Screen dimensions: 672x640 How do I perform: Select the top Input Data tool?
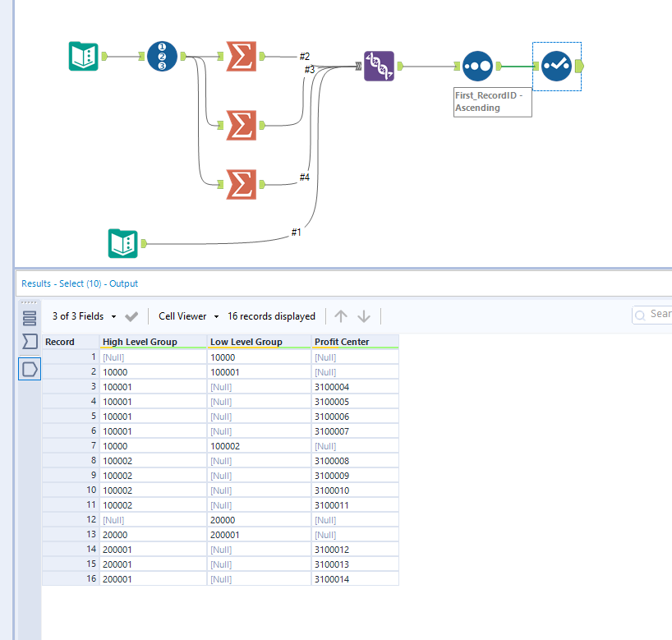pyautogui.click(x=82, y=56)
